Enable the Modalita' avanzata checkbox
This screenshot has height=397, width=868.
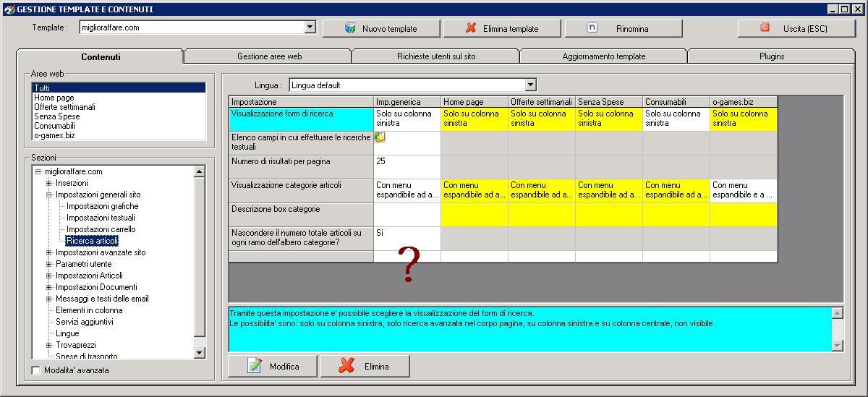coord(36,370)
